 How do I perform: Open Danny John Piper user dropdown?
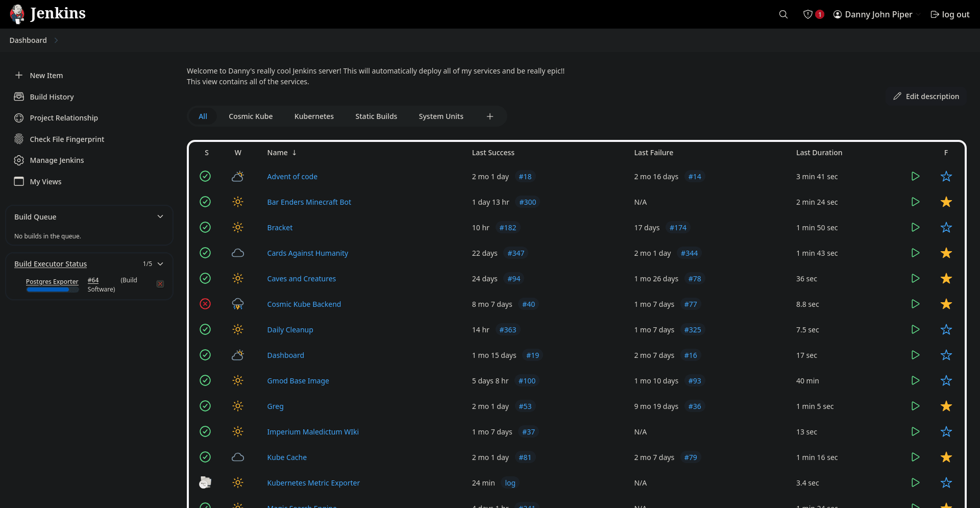[x=877, y=14]
